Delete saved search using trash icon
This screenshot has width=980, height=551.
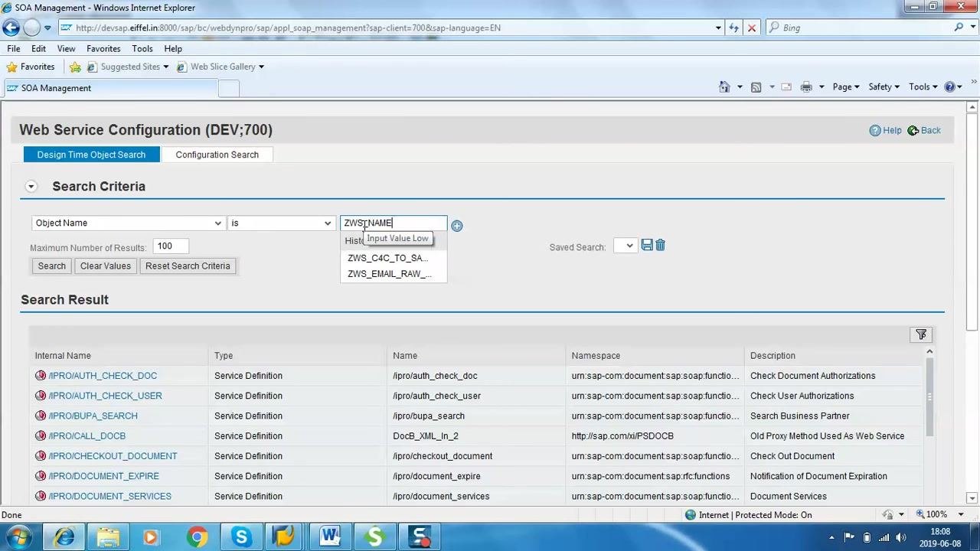(660, 245)
